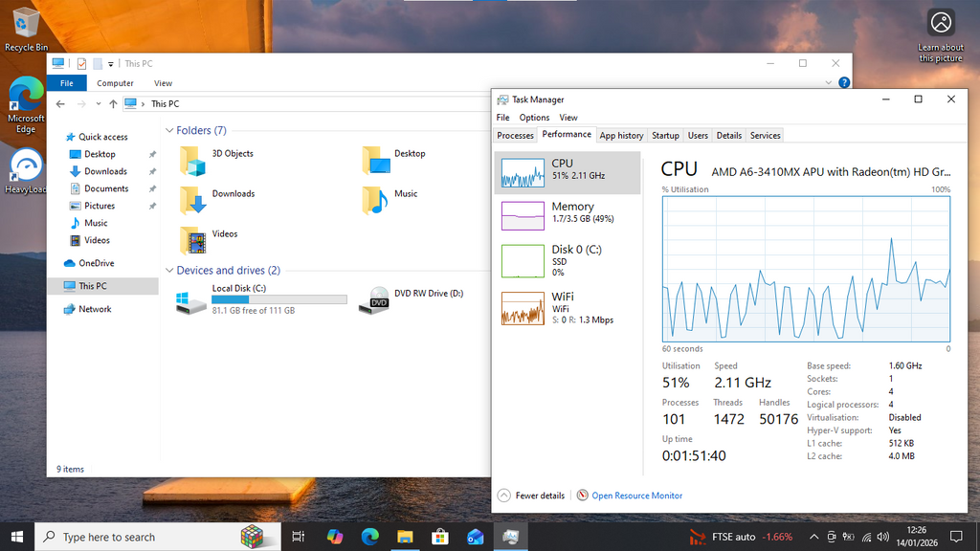The image size is (980, 551).
Task: Launch Microsoft Store from the taskbar
Action: point(440,537)
